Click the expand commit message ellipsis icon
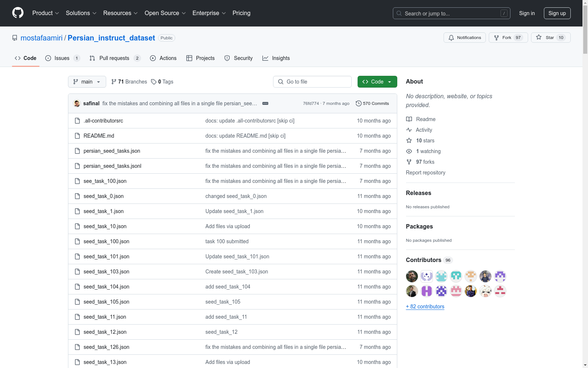This screenshot has height=368, width=588. pos(265,103)
